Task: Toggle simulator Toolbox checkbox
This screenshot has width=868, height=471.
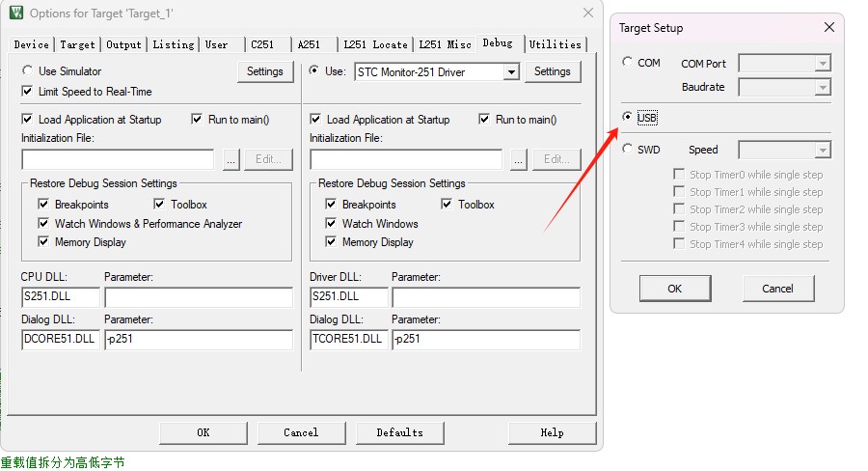Action: tap(159, 205)
